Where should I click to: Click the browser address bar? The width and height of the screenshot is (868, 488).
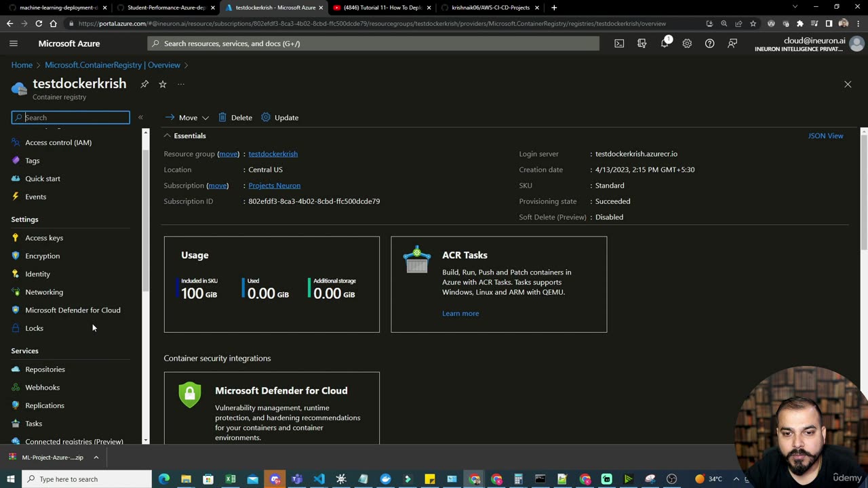(372, 23)
